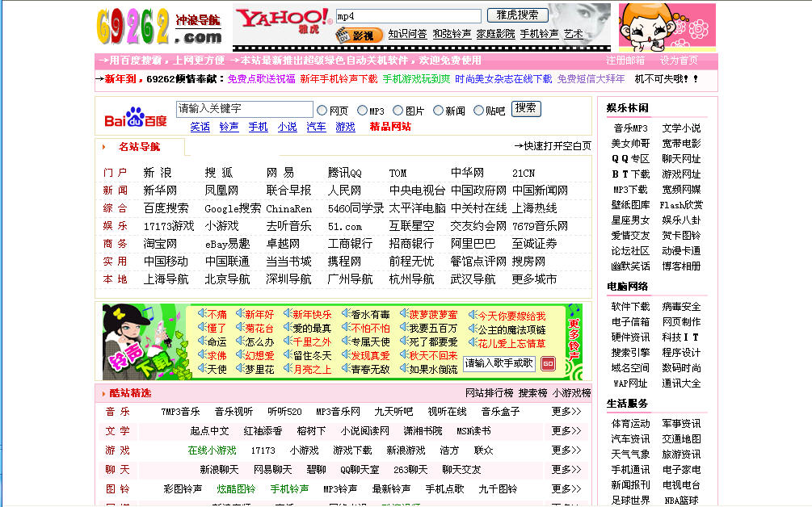Screen dimensions: 812x507
Task: Play the 新年快乐 ringtone speaker icon
Action: pos(288,313)
